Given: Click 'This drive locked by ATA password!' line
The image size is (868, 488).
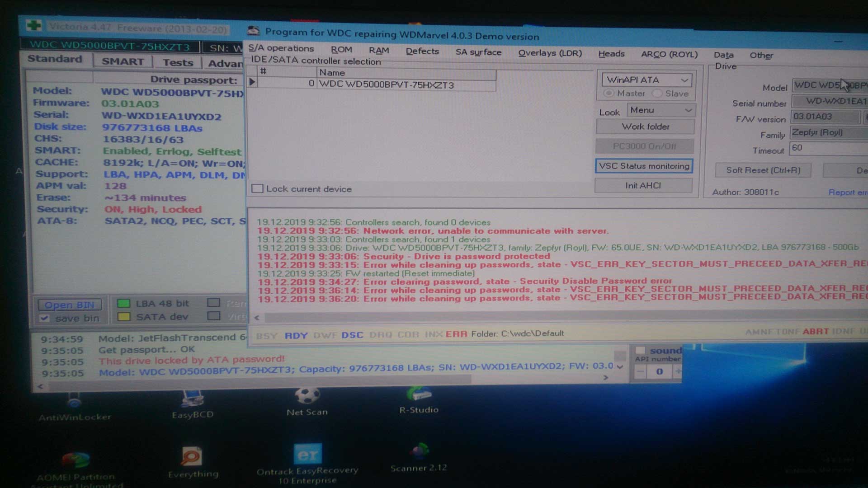Looking at the screenshot, I should coord(191,360).
